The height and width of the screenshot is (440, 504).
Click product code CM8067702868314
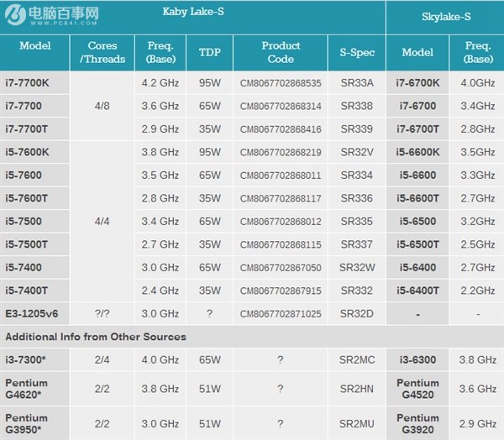coord(281,107)
